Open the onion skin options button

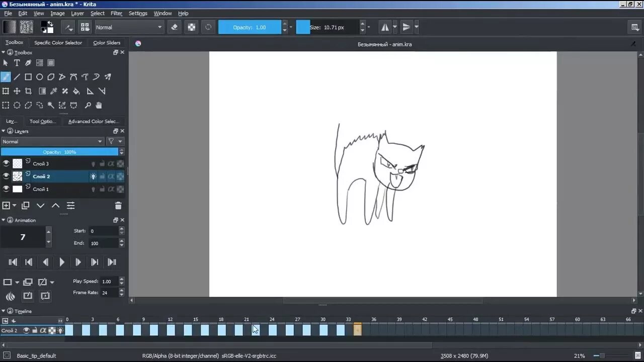tap(11, 296)
